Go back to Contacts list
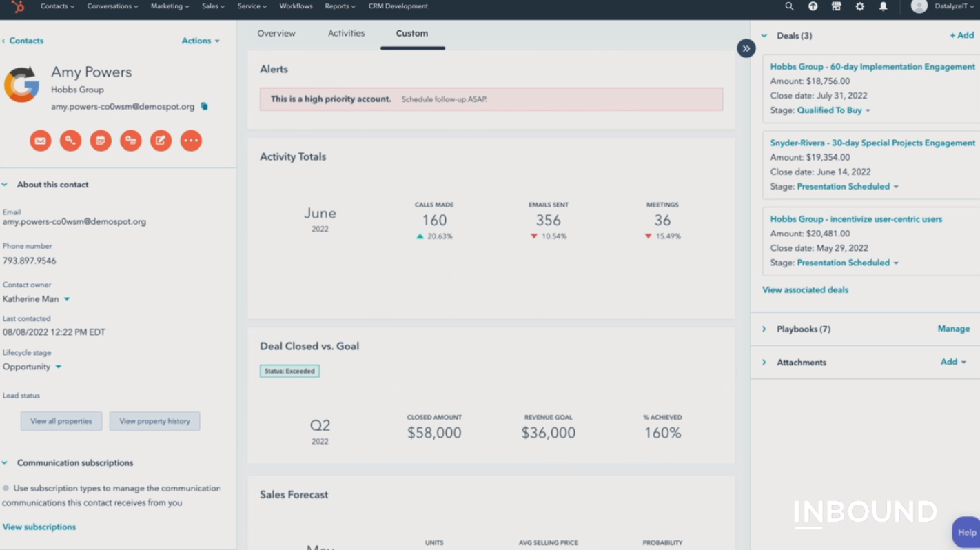Screen dimensions: 980x550 pyautogui.click(x=23, y=41)
